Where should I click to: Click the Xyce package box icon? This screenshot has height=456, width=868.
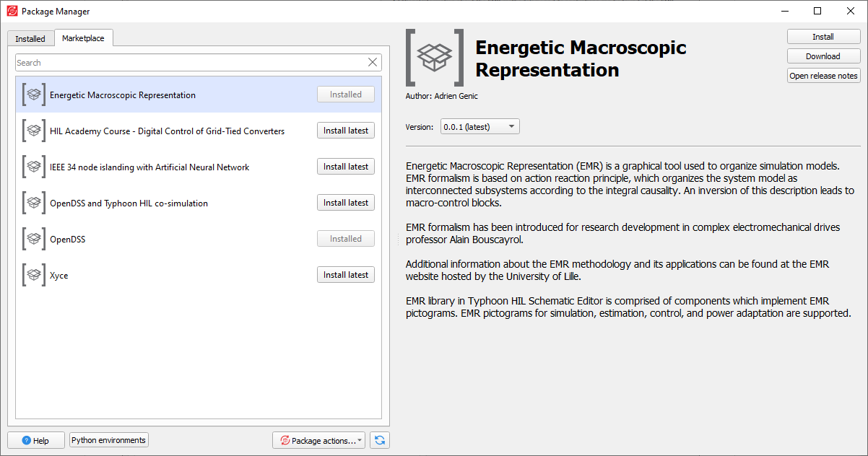(x=32, y=275)
